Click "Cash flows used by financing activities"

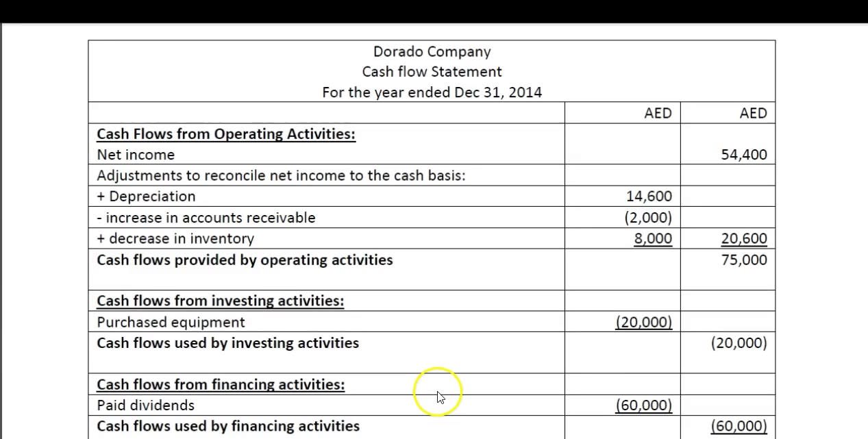[x=228, y=426]
